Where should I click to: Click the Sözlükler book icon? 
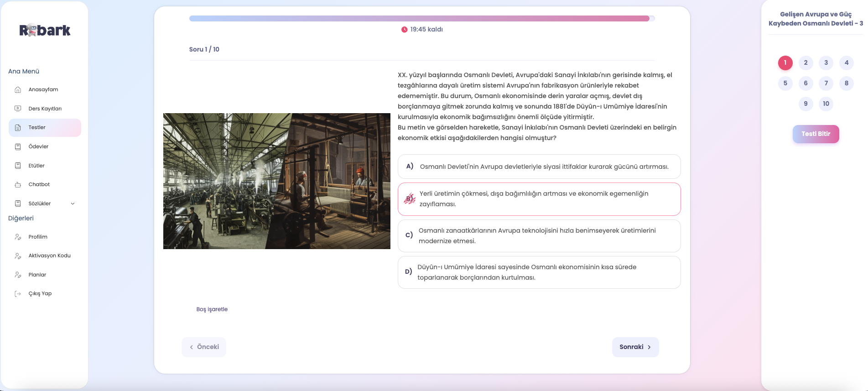click(18, 203)
